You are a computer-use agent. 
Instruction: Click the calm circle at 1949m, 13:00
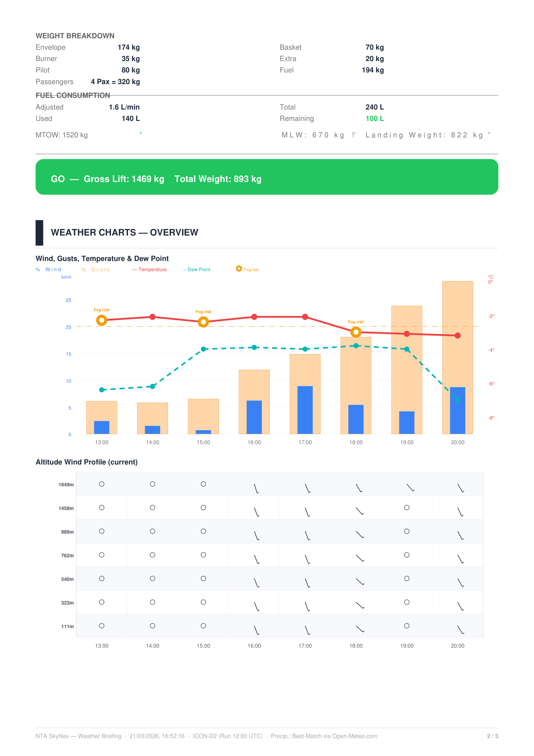click(x=102, y=484)
